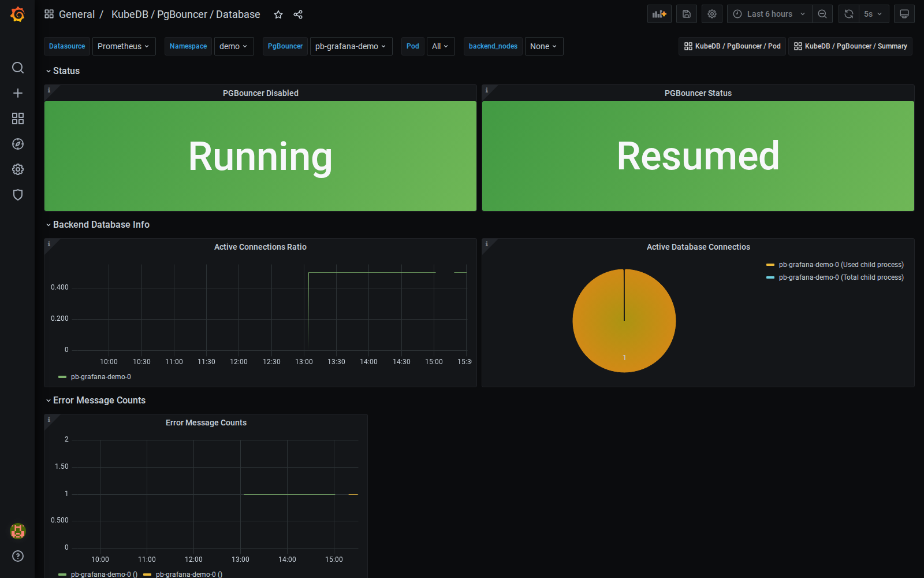Open the Grafana home logo
This screenshot has height=578, width=924.
click(x=18, y=14)
